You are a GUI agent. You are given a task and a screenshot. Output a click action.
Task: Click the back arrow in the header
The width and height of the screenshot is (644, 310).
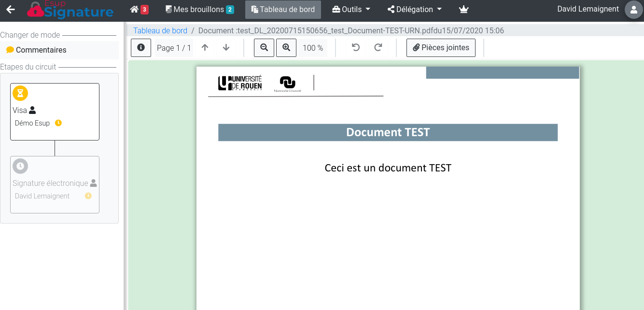11,10
